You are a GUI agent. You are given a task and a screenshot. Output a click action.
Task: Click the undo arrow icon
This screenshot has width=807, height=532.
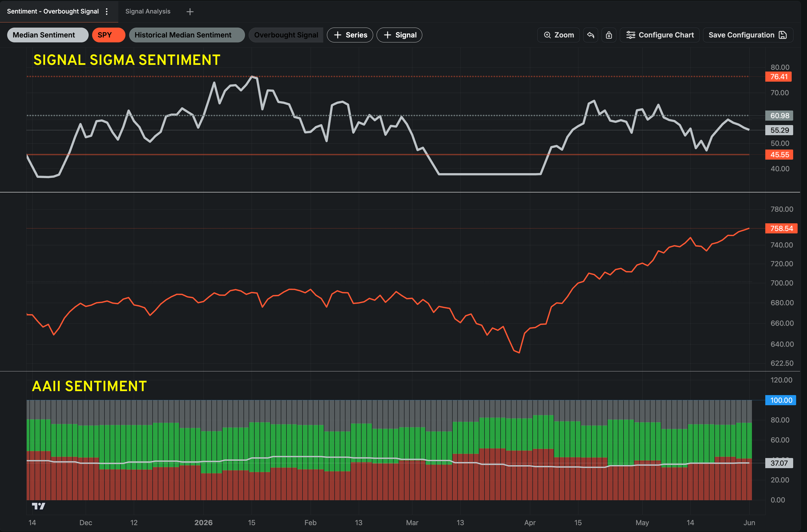click(x=591, y=35)
